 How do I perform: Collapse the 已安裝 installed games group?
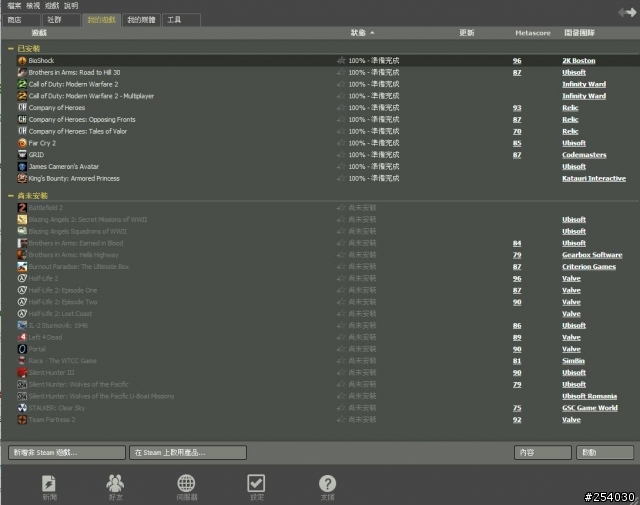(x=11, y=49)
